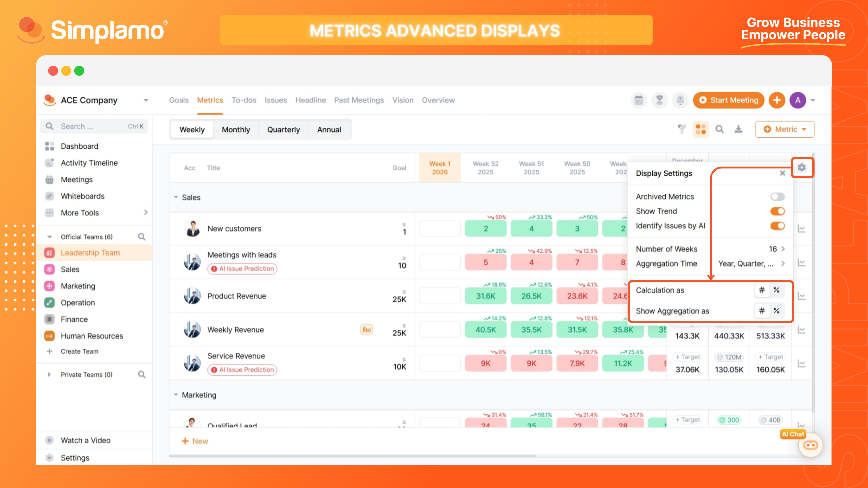This screenshot has width=868, height=488.
Task: Collapse the Sales metrics group
Action: coord(176,197)
